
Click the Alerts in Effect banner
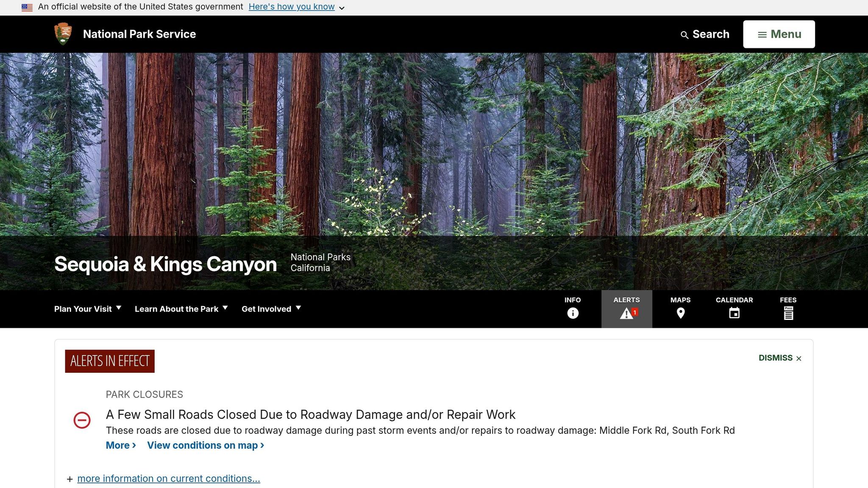coord(110,361)
